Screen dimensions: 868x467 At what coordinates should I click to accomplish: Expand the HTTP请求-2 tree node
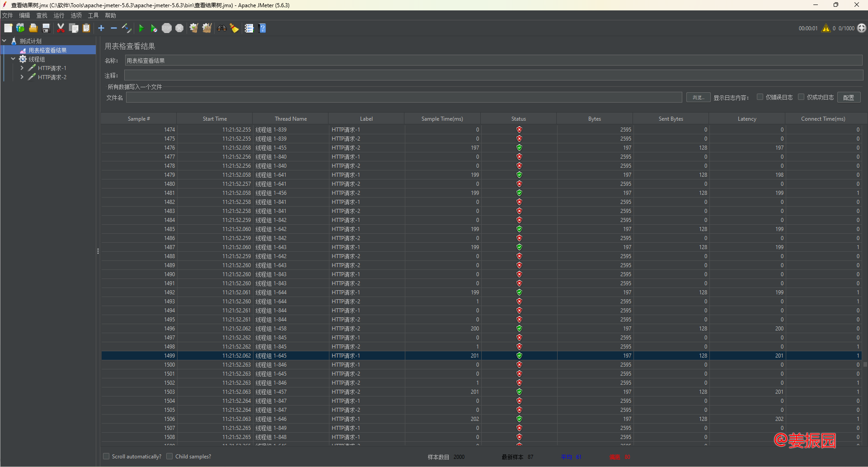click(22, 77)
